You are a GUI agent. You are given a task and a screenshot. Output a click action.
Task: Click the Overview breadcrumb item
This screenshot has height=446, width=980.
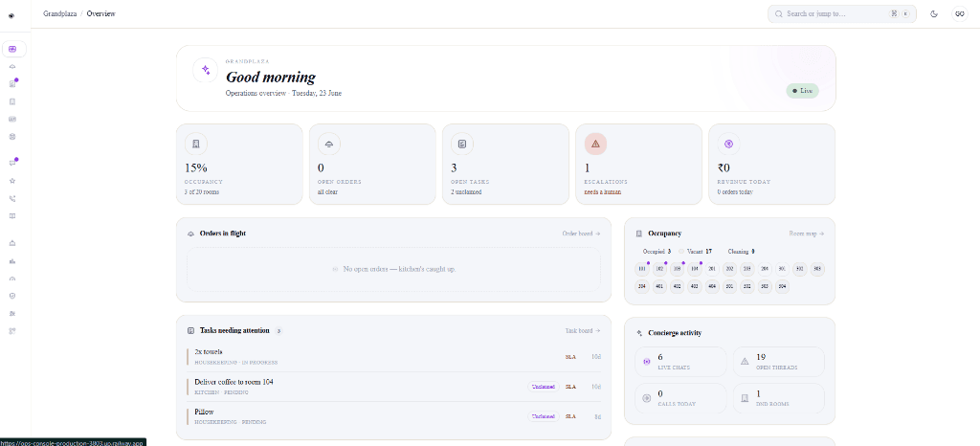coord(100,13)
